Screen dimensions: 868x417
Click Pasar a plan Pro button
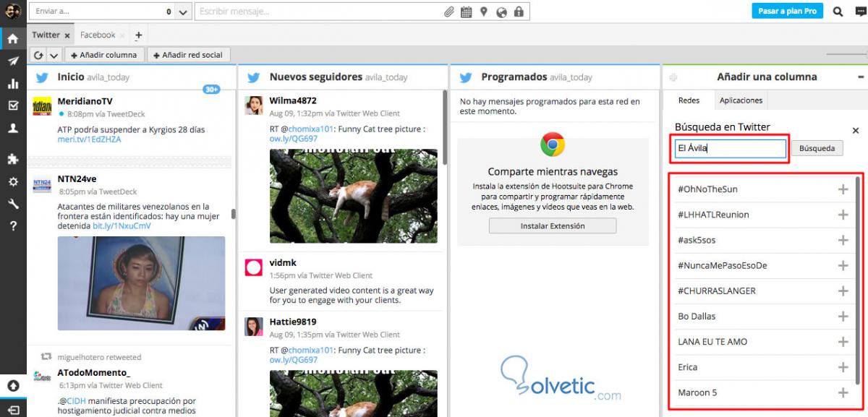tap(788, 12)
